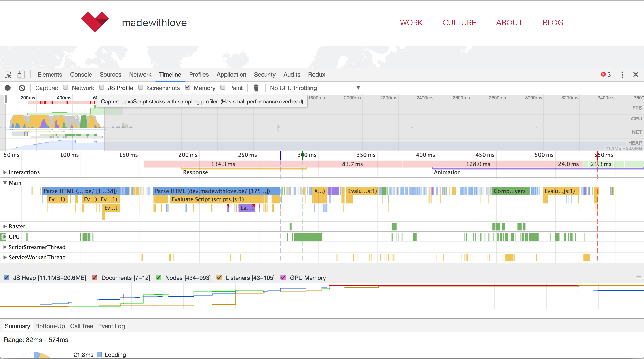Clear the recording with the clear icon
644x359 pixels.
coord(22,88)
